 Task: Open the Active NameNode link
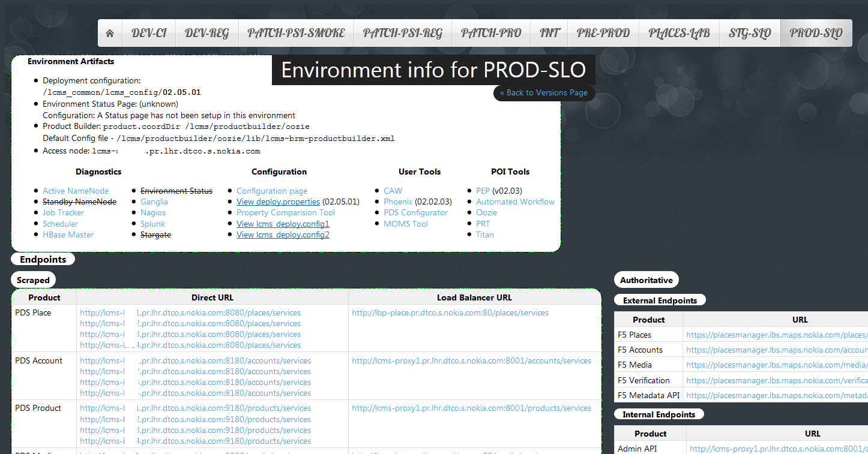pyautogui.click(x=76, y=191)
